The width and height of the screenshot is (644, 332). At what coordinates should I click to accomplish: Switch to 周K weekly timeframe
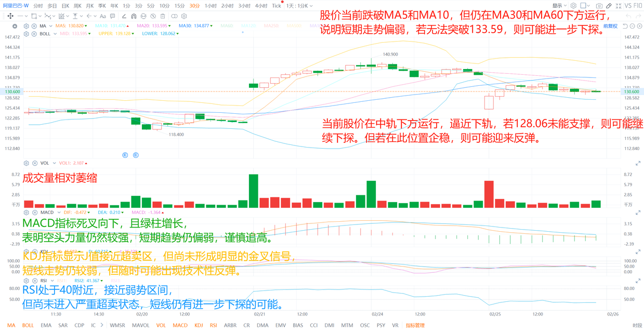[77, 6]
